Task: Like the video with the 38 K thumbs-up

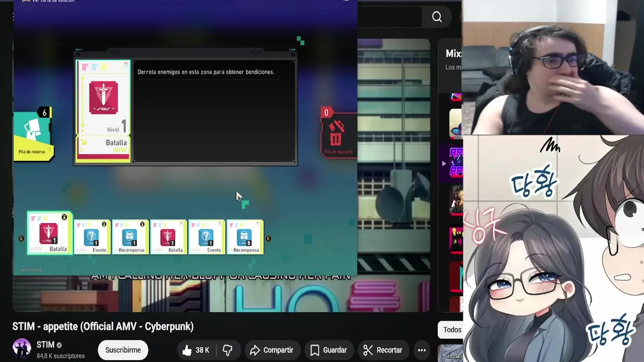Action: point(196,350)
